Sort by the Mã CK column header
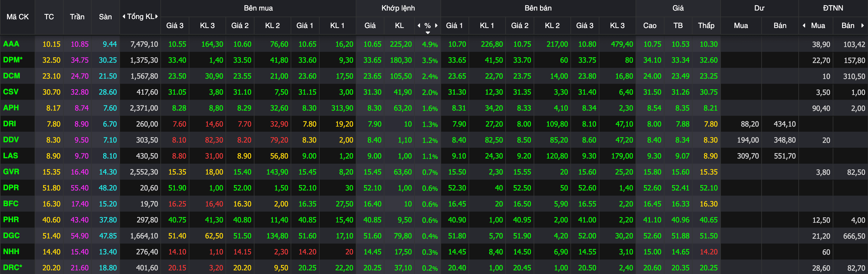Screen dimensions: 868x274 coord(17,17)
